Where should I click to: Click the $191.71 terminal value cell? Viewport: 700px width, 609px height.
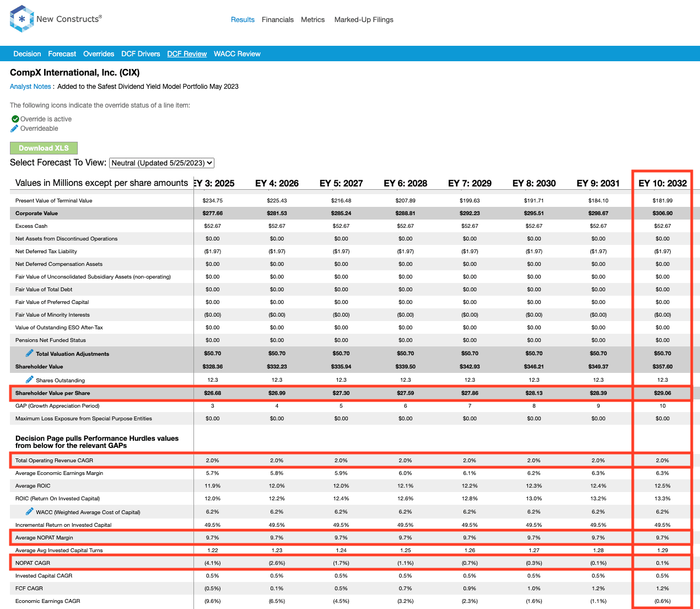click(x=534, y=201)
